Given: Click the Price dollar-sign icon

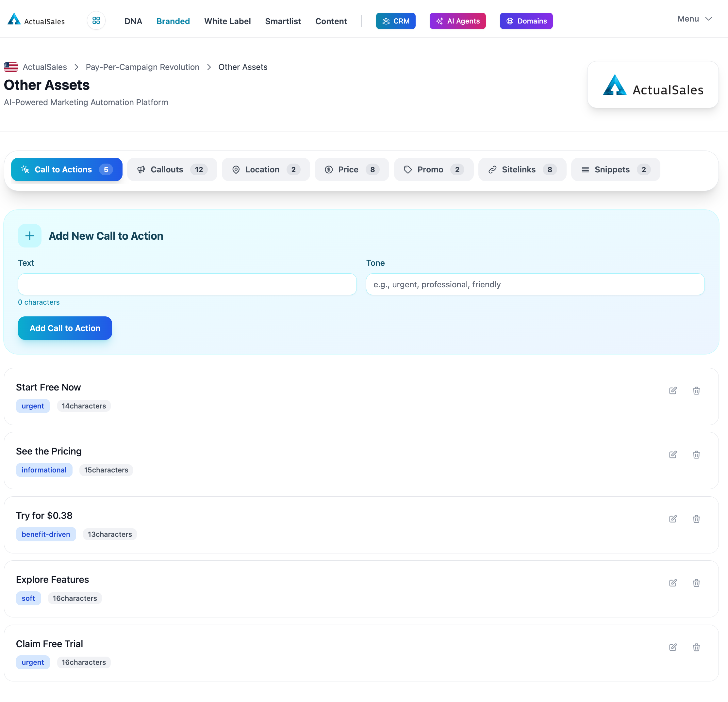Looking at the screenshot, I should point(329,169).
